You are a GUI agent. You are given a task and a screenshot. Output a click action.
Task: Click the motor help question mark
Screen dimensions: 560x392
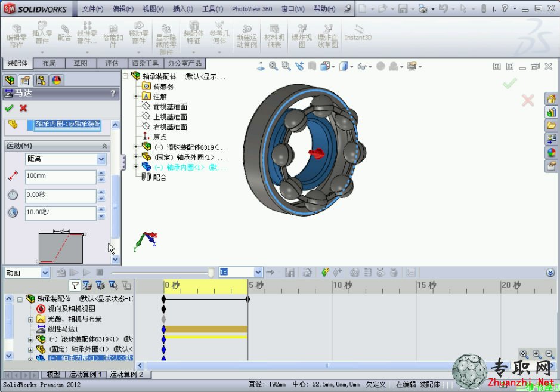[113, 93]
